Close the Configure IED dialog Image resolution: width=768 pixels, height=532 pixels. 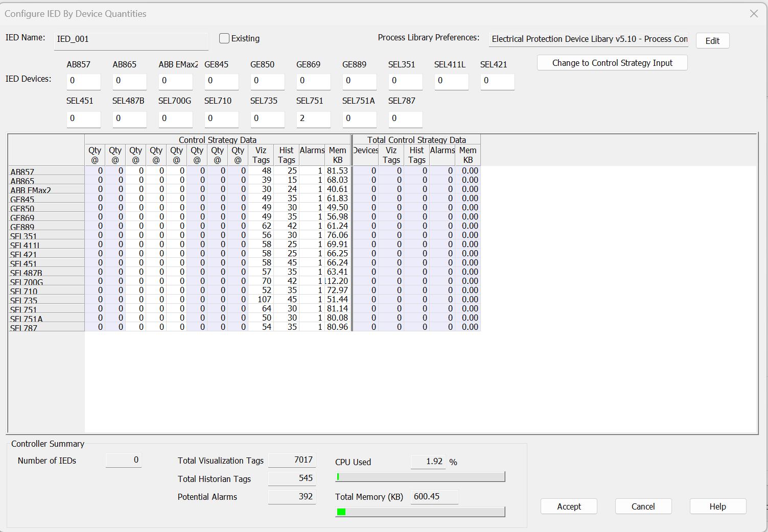pos(754,14)
